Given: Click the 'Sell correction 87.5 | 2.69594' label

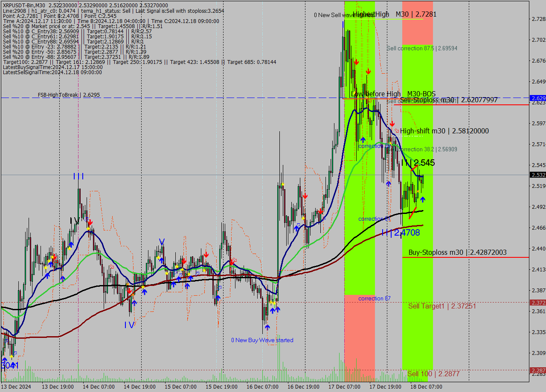Looking at the screenshot, I should tap(422, 48).
